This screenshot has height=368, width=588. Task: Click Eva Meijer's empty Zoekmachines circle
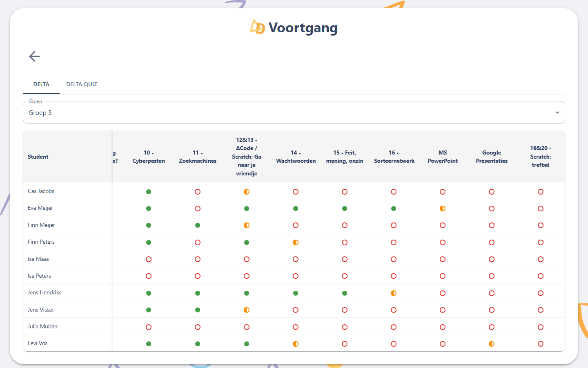[198, 209]
